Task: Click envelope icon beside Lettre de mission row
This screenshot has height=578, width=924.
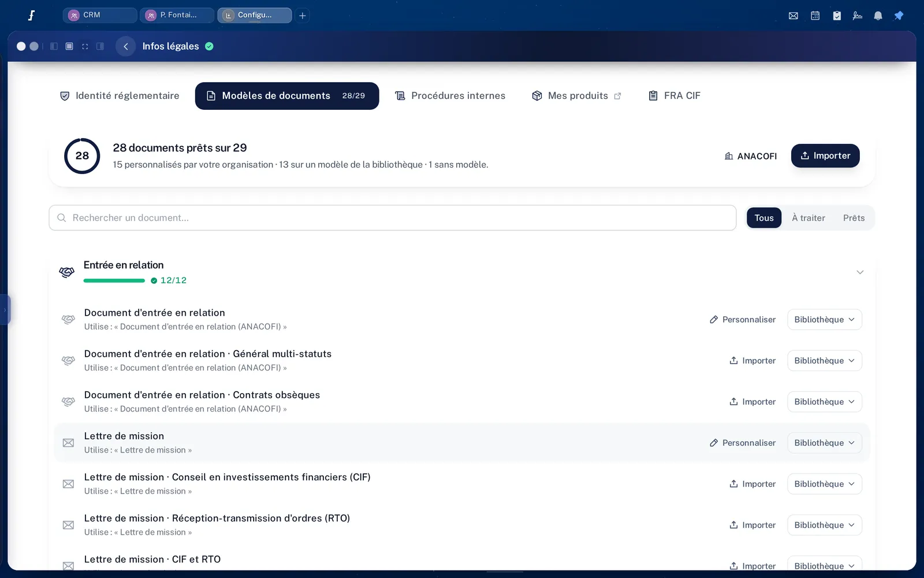Action: (x=68, y=443)
